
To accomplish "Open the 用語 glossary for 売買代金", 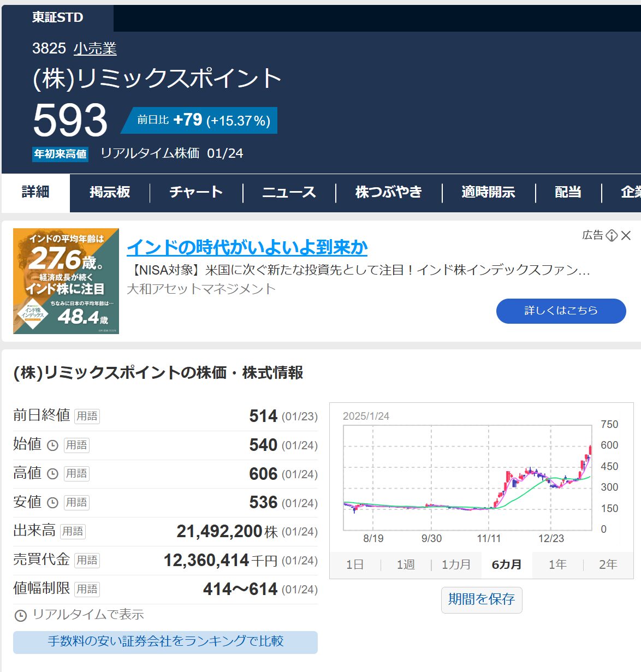I will (87, 561).
